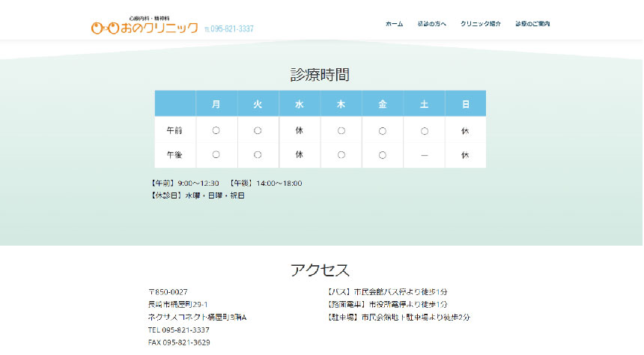Click the 午後 row label
The width and height of the screenshot is (644, 355).
coord(174,155)
